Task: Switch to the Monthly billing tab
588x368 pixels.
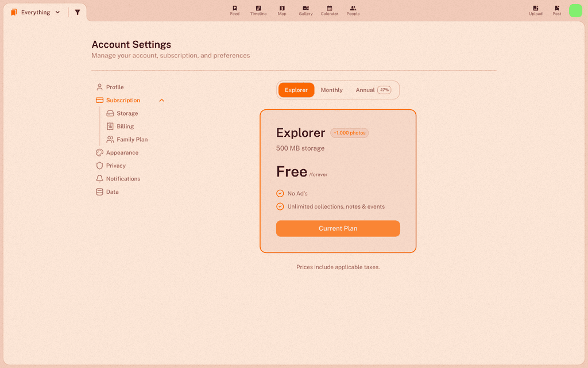Action: [x=331, y=90]
